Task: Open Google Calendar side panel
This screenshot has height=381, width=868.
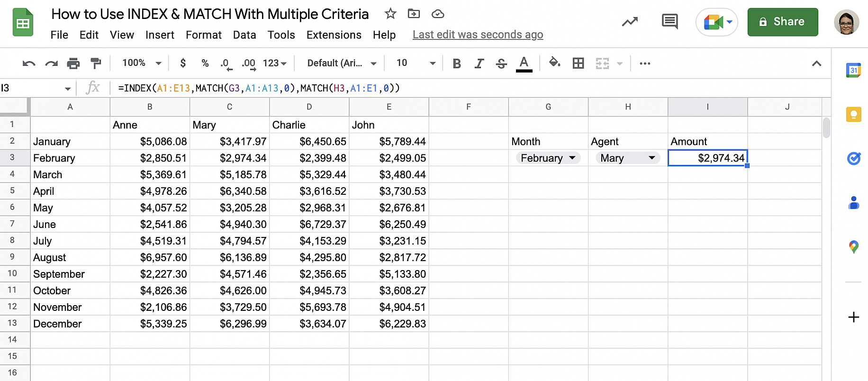Action: coord(853,71)
